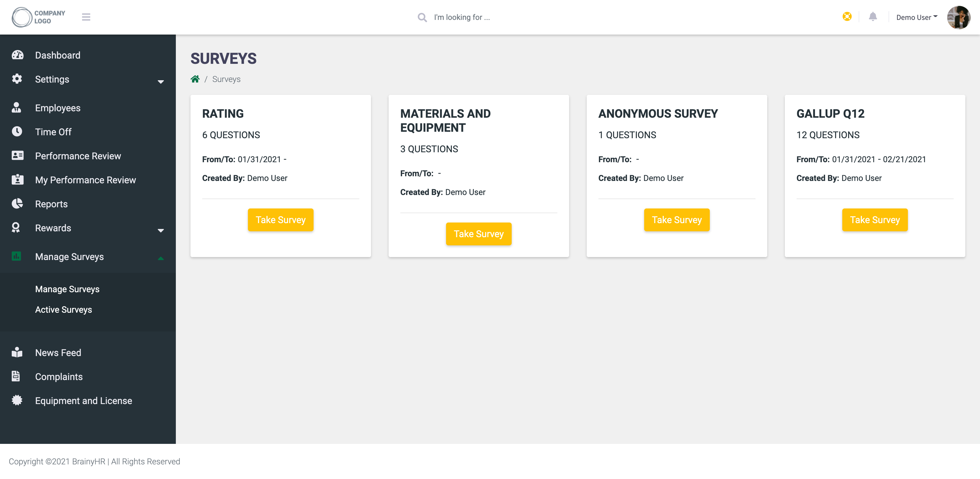980x479 pixels.
Task: Select the Reports pie-chart icon
Action: (x=17, y=204)
